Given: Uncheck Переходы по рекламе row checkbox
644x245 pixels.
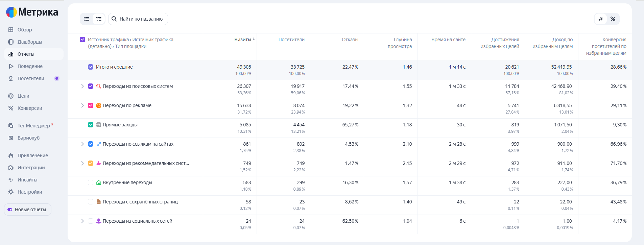Looking at the screenshot, I should pos(91,105).
